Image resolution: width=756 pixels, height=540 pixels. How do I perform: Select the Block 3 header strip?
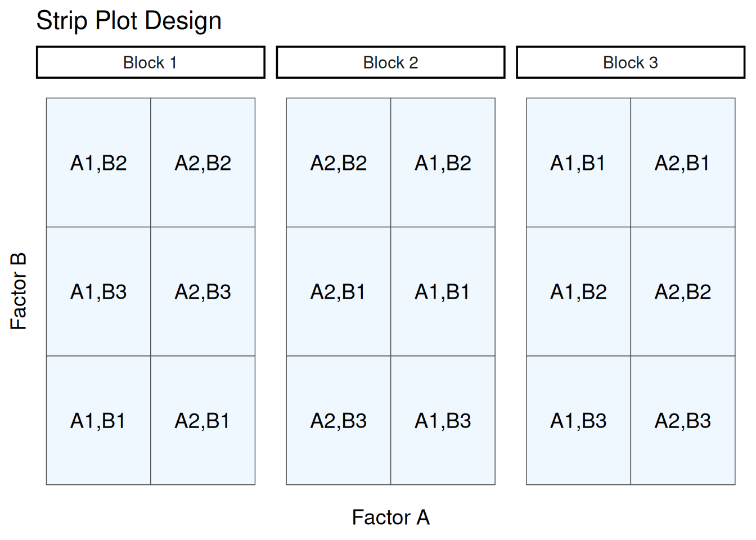pyautogui.click(x=630, y=62)
